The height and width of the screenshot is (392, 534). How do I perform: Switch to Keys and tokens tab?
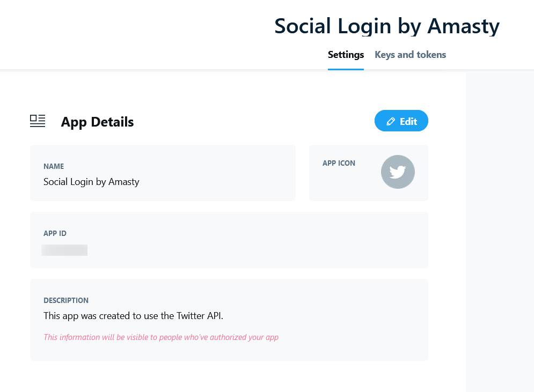tap(411, 55)
